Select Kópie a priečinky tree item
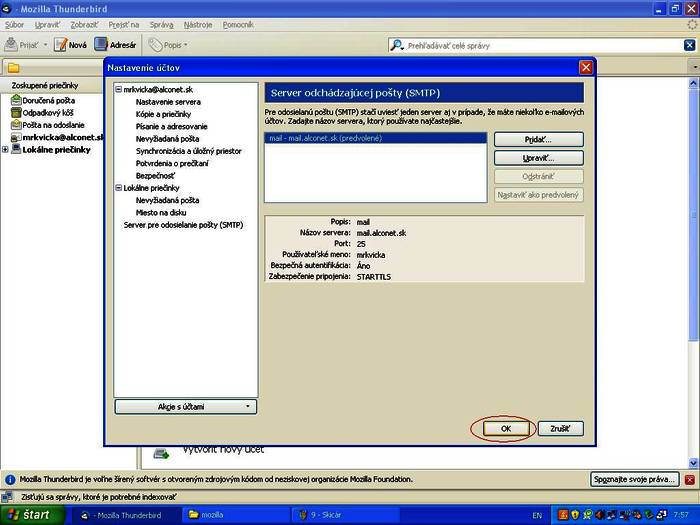Viewport: 700px width, 525px height. point(163,114)
